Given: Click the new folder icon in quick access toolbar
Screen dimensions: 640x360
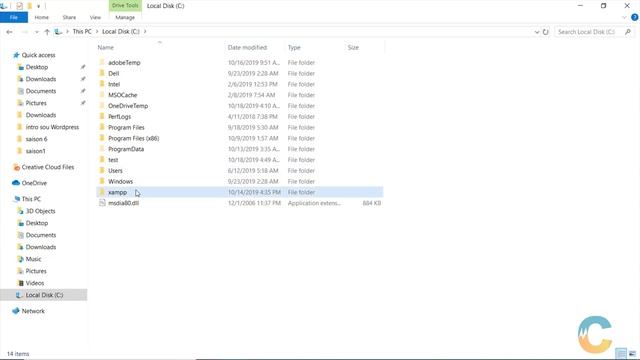Looking at the screenshot, I should (x=29, y=6).
